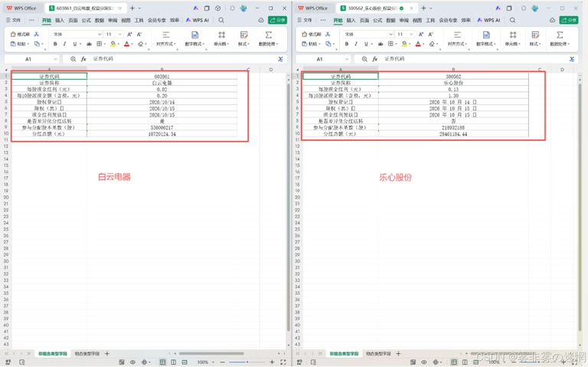Click the fullscreen icon in left window status bar
The image size is (588, 367).
click(x=283, y=362)
